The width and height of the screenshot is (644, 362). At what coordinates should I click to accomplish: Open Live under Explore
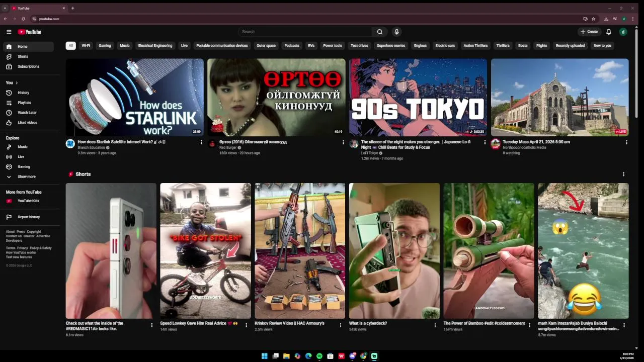(x=28, y=156)
